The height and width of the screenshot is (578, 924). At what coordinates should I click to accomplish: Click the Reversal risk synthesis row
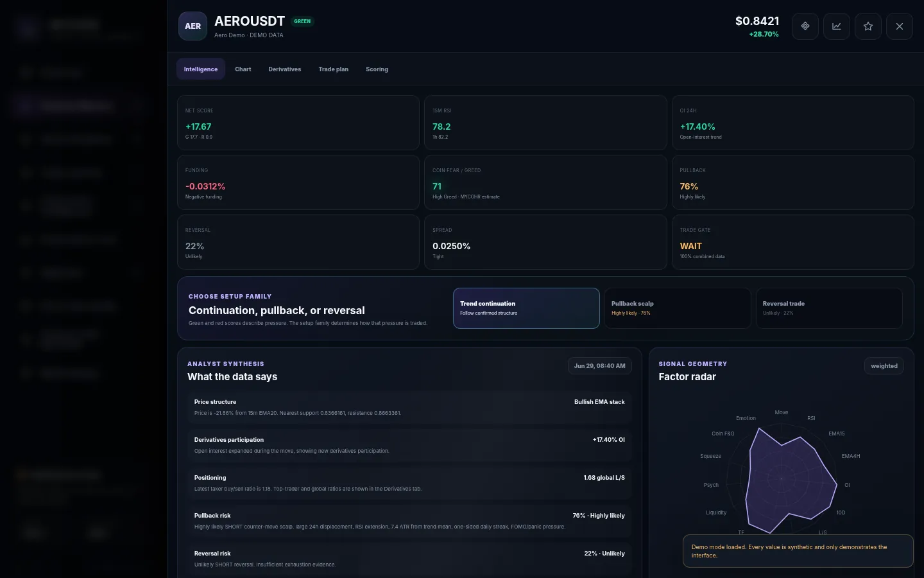coord(409,559)
